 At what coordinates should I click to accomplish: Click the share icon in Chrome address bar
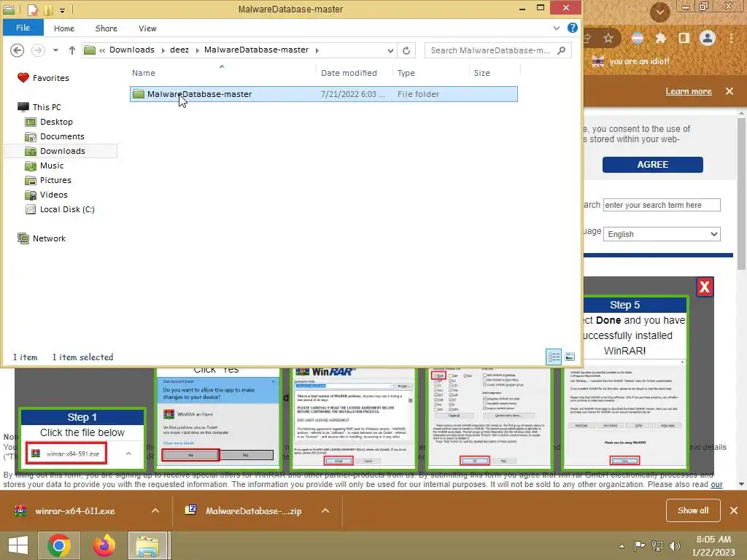[x=588, y=38]
